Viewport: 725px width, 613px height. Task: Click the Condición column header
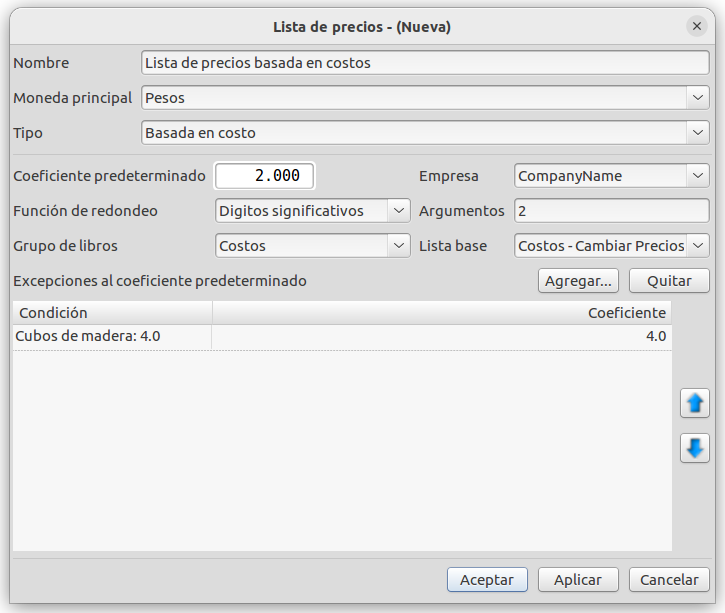coord(112,313)
